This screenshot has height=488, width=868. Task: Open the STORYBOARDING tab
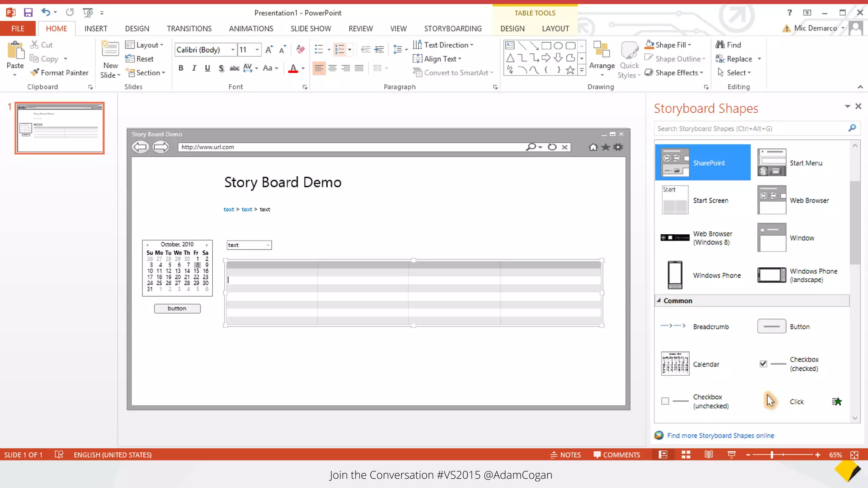pos(453,28)
